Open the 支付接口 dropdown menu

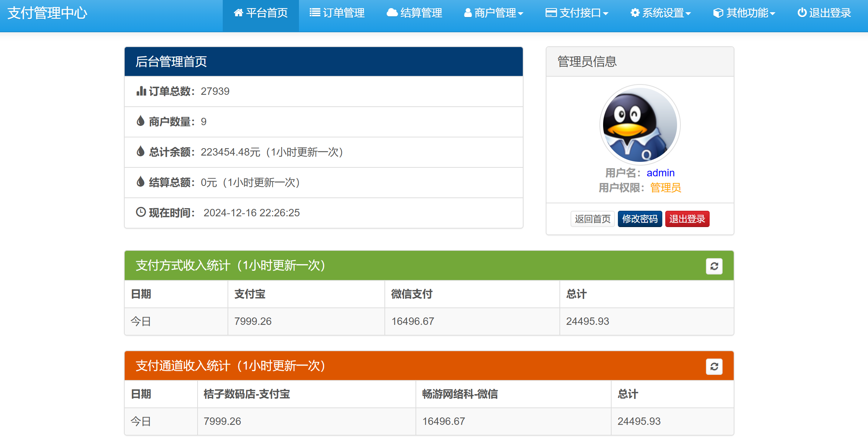point(577,13)
